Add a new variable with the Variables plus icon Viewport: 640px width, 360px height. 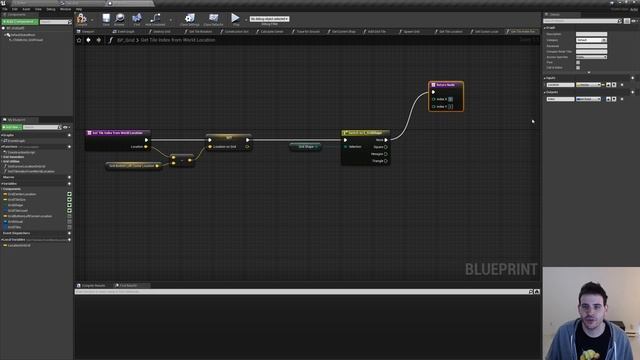tap(69, 184)
